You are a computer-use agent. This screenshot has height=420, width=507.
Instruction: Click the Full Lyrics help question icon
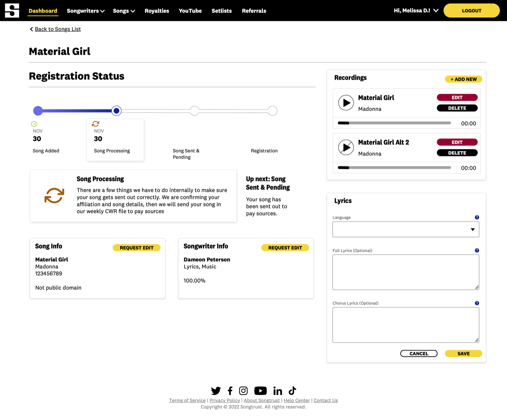[477, 250]
